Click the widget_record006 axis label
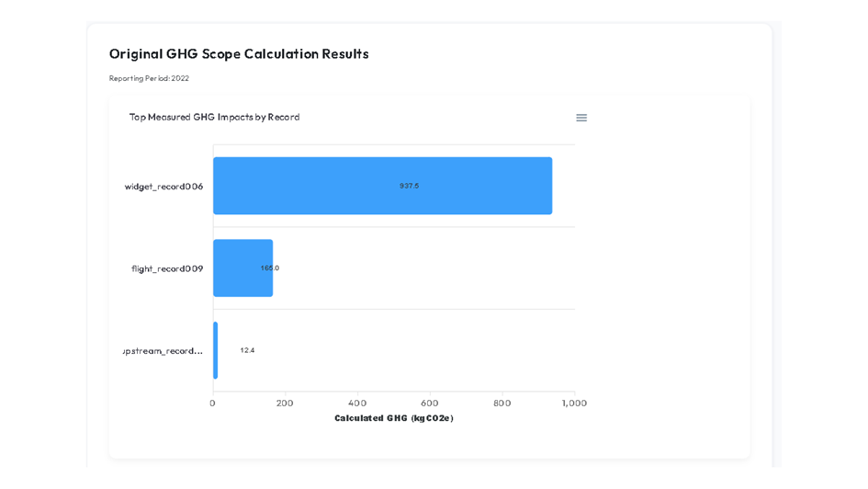 click(163, 187)
